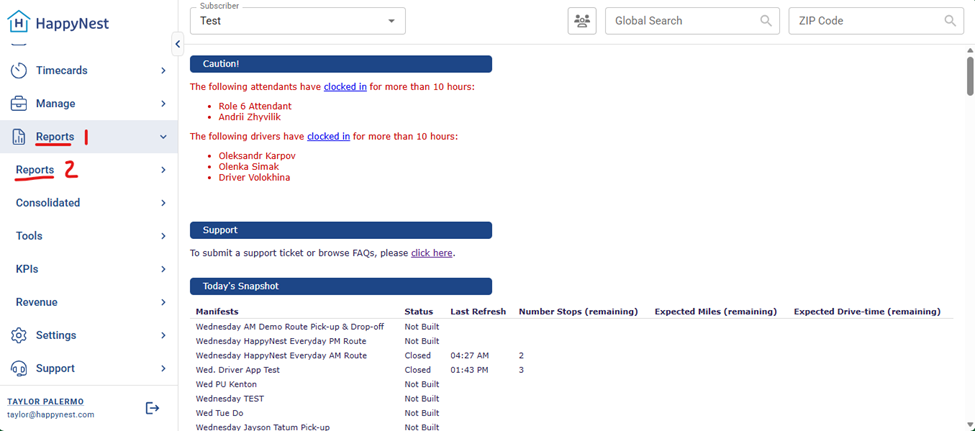Click the Support headset icon
Viewport: 975px width, 431px height.
tap(19, 368)
